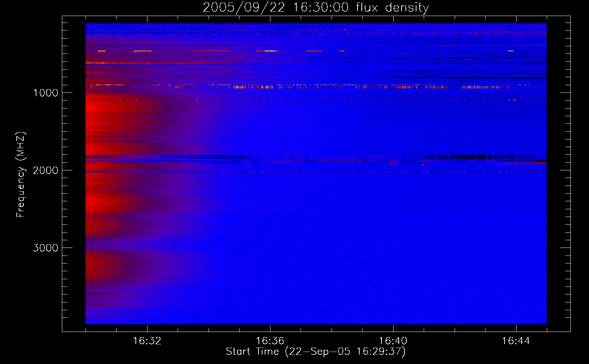The image size is (589, 364).
Task: Click the 16:36 time tick label
Action: [270, 341]
